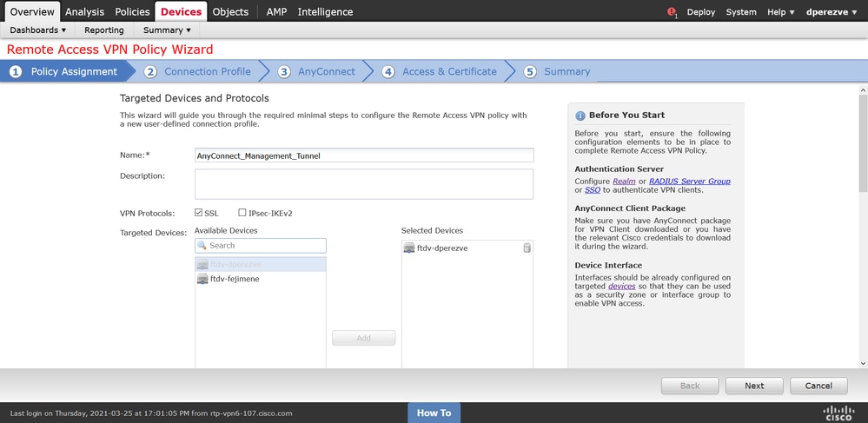Open the Objects tab
The width and height of the screenshot is (868, 423).
230,11
